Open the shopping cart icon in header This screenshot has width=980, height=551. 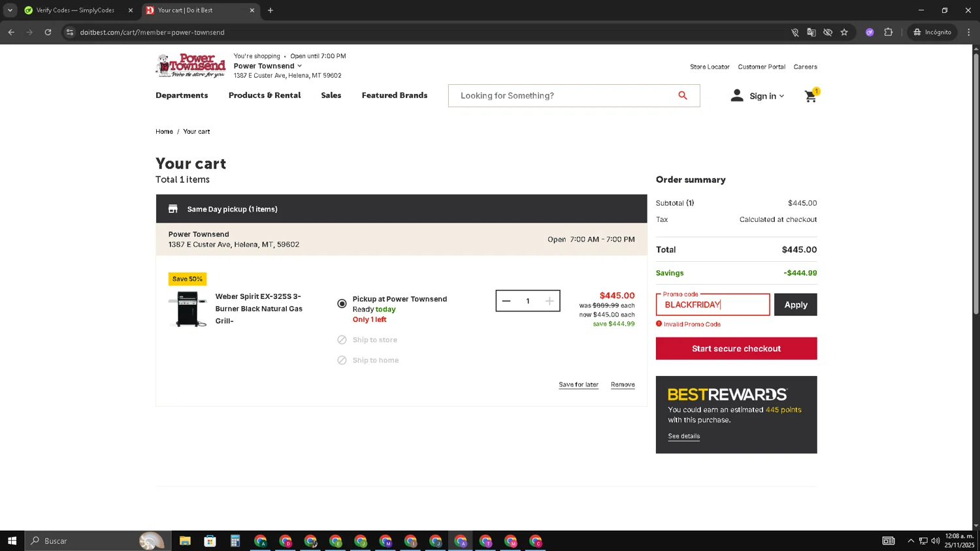pos(811,96)
